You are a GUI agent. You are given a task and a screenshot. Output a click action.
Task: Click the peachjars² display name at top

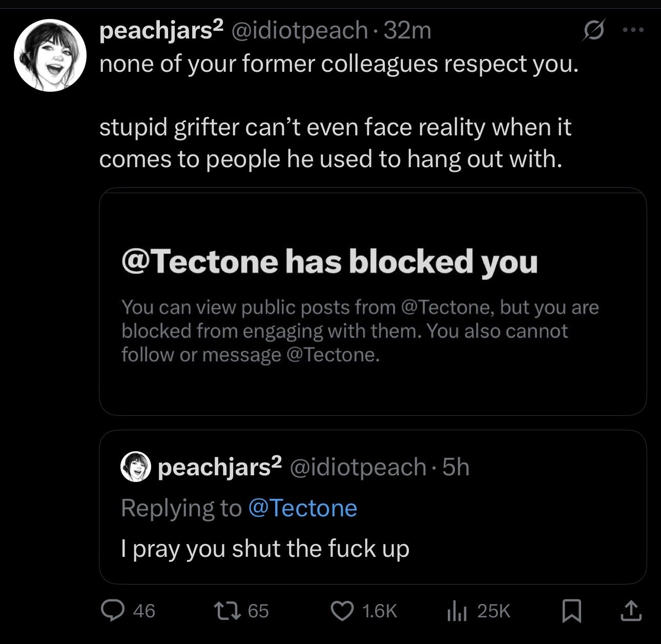pyautogui.click(x=161, y=31)
